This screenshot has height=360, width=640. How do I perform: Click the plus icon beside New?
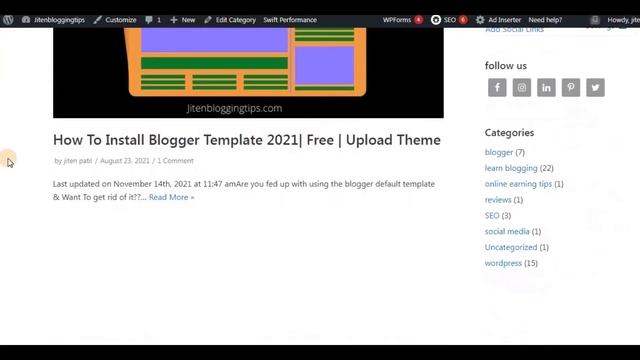[x=174, y=20]
